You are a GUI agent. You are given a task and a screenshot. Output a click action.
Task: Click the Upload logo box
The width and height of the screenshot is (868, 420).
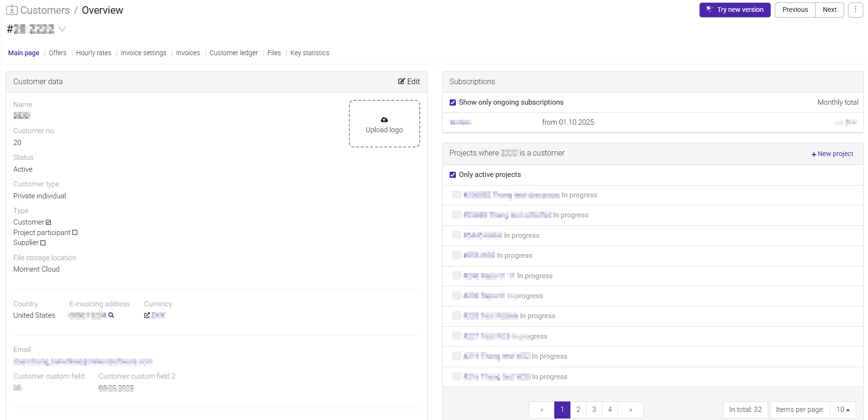click(x=384, y=124)
